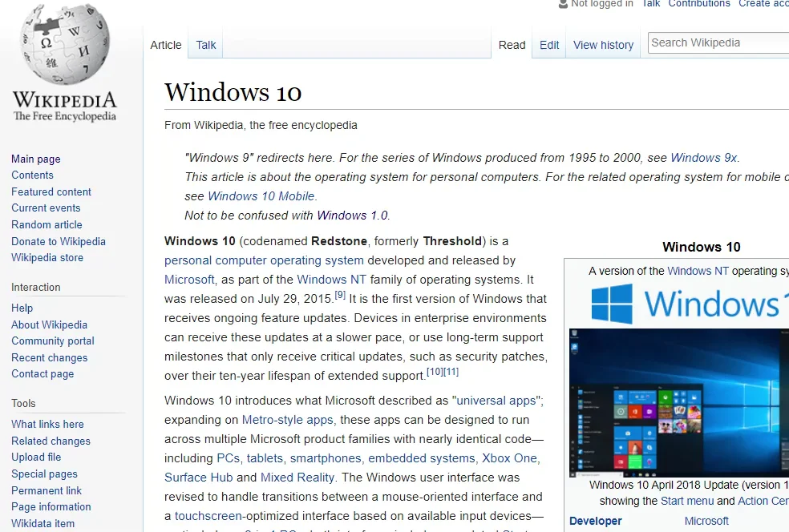Open Start menu link in image caption

pos(687,502)
